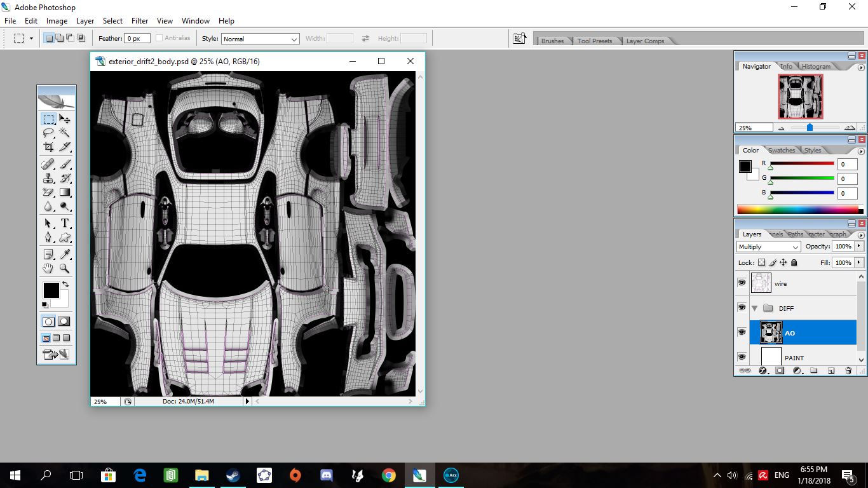Toggle visibility of the PAINT layer

[x=742, y=357]
